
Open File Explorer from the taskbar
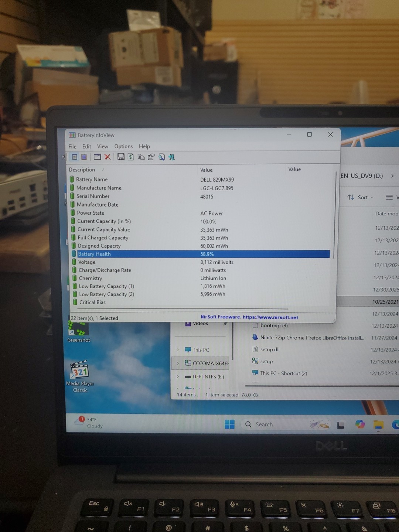click(378, 425)
